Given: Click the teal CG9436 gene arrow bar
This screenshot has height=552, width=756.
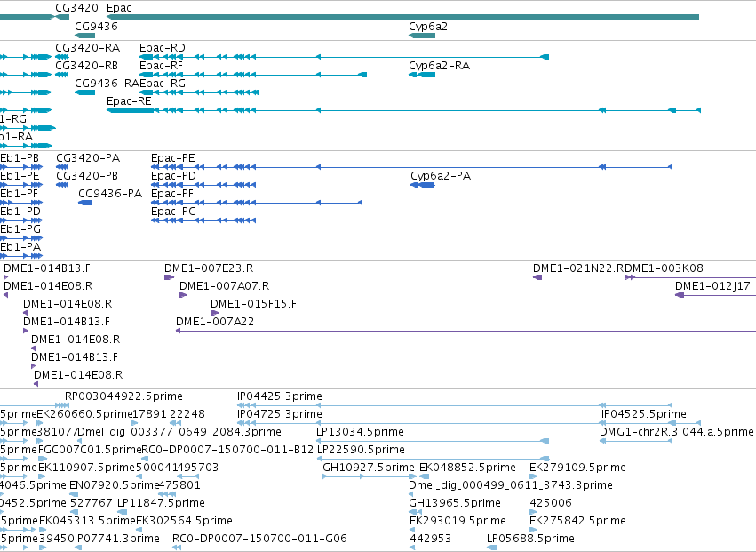Looking at the screenshot, I should point(85,36).
